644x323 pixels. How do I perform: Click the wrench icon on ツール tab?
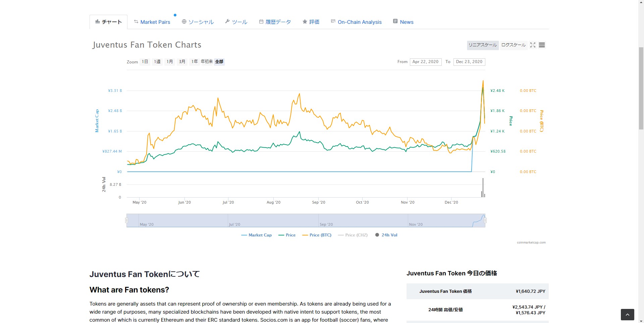click(227, 21)
